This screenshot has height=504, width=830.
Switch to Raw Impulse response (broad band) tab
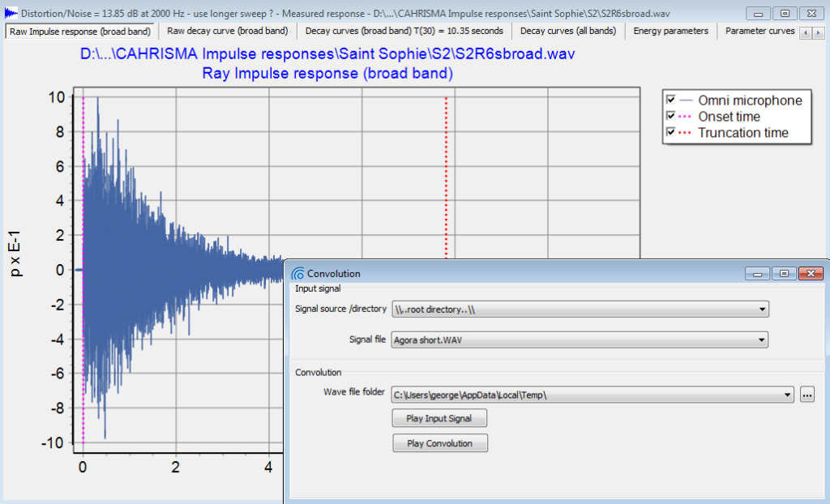(x=80, y=32)
